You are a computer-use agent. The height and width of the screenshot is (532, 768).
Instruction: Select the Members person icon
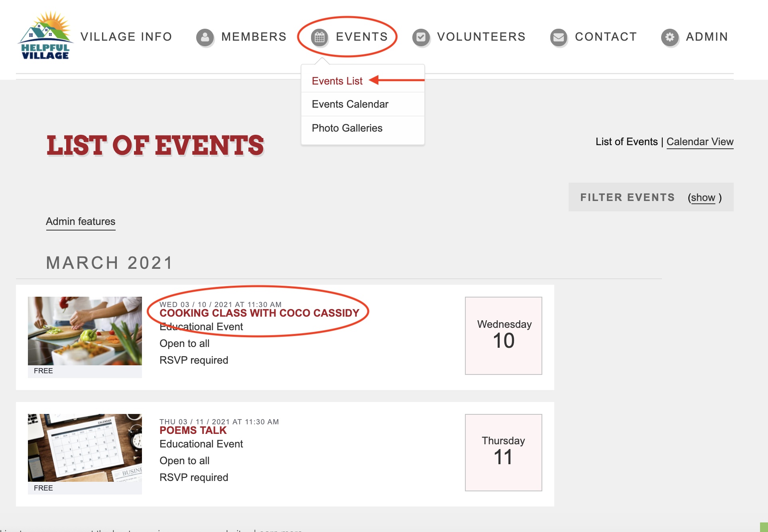click(x=205, y=38)
